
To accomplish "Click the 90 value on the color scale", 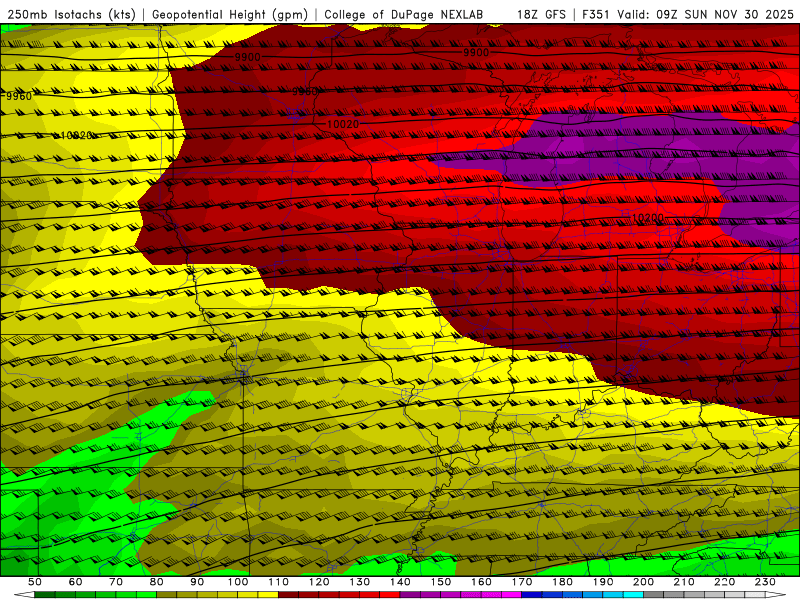I will (x=197, y=582).
